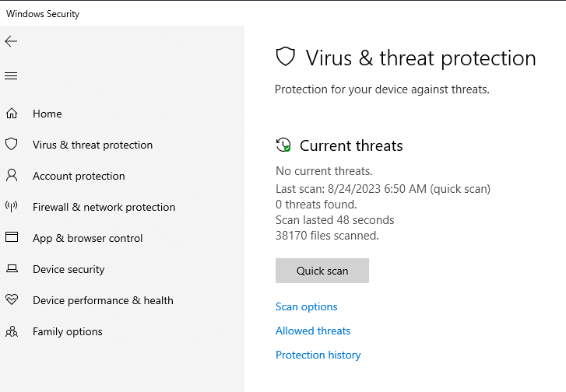Open Scan options link
Image resolution: width=566 pixels, height=392 pixels.
click(x=307, y=306)
